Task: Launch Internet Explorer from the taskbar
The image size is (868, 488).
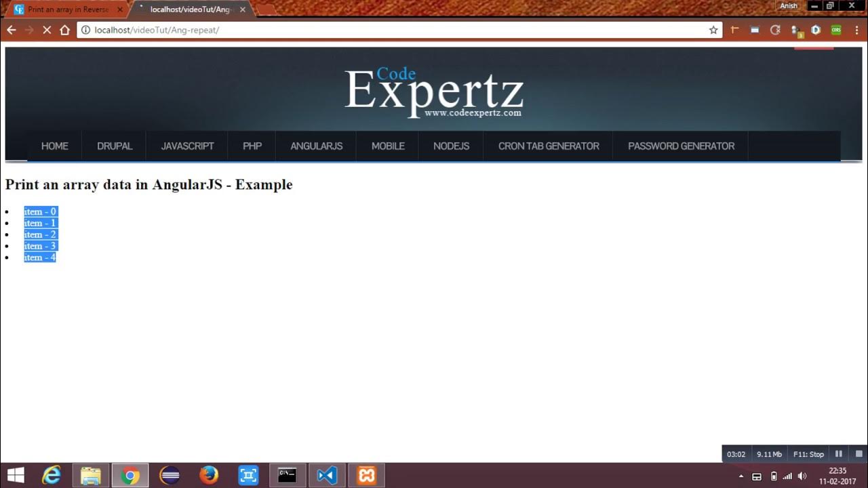Action: coord(52,475)
